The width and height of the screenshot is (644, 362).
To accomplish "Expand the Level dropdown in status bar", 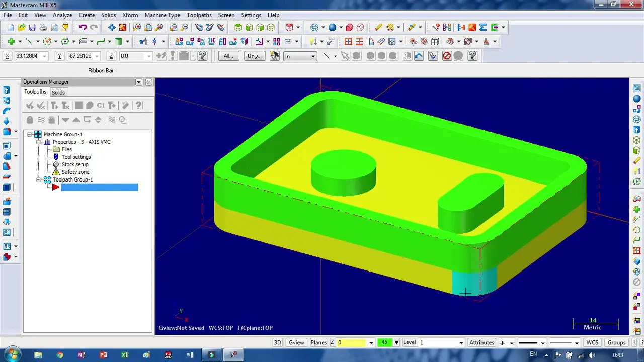I will click(461, 343).
